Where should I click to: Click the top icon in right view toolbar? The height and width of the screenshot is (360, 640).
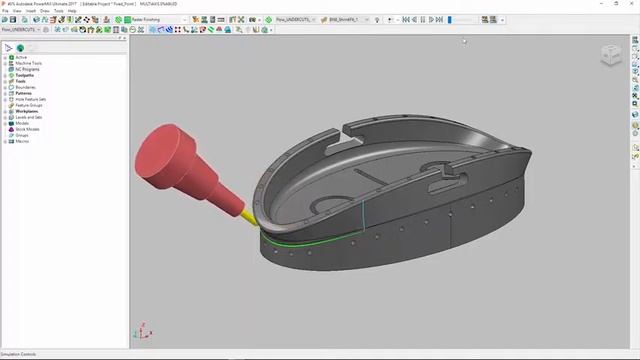point(635,40)
